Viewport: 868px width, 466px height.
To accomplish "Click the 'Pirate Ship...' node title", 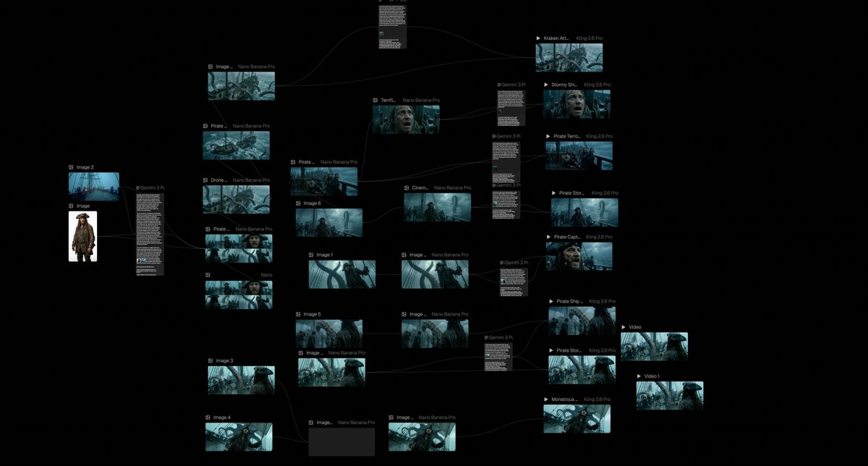I will click(x=570, y=301).
